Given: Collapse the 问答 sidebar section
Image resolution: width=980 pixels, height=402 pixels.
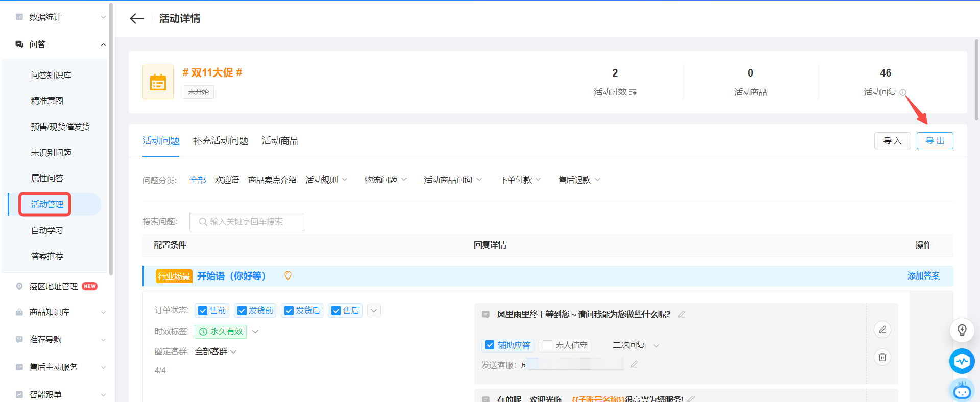Looking at the screenshot, I should (x=103, y=45).
